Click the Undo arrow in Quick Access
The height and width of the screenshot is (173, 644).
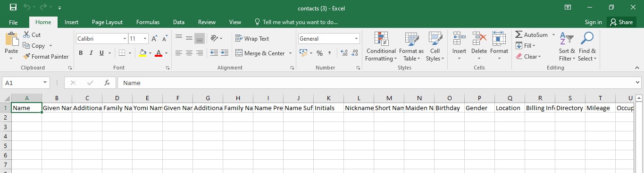pyautogui.click(x=27, y=8)
